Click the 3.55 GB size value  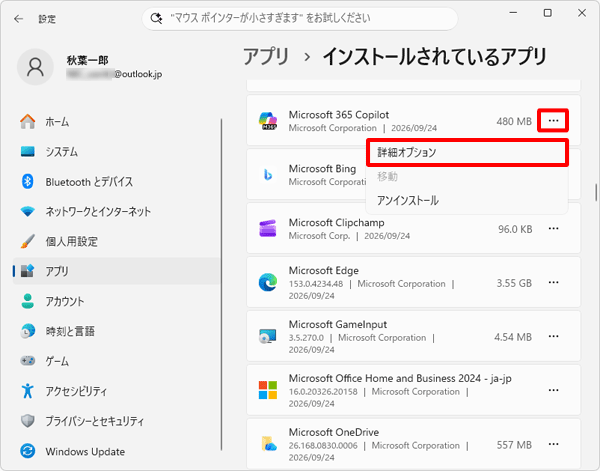click(x=514, y=283)
